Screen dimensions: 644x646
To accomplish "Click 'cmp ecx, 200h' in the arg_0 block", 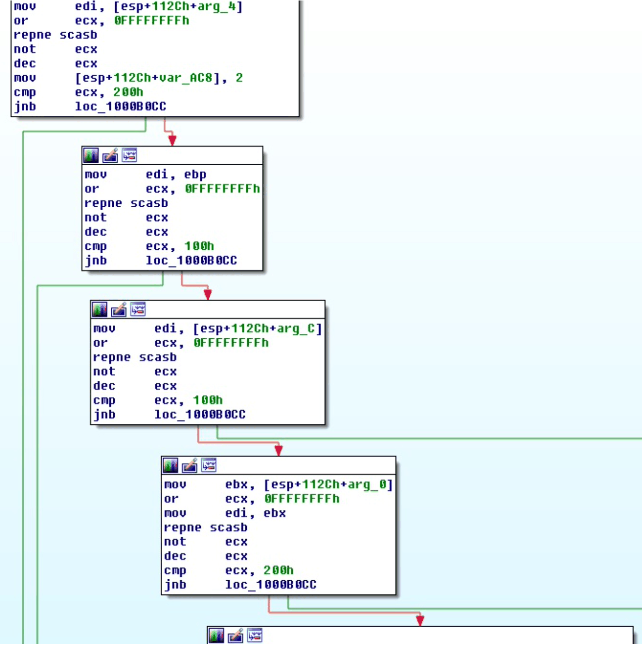I will click(x=228, y=571).
